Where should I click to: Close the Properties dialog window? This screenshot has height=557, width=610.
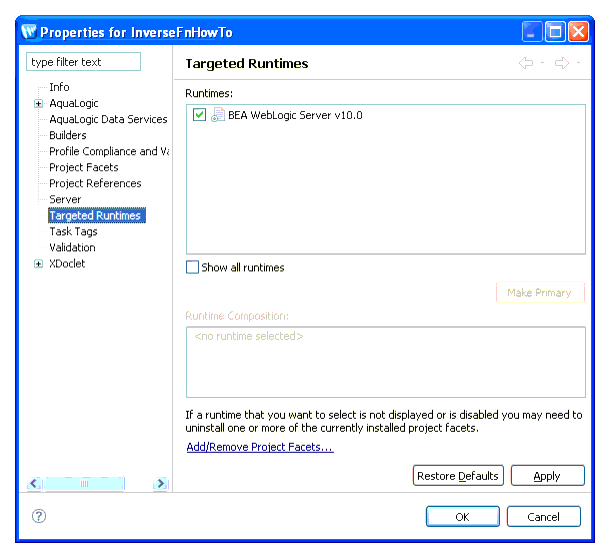point(578,32)
